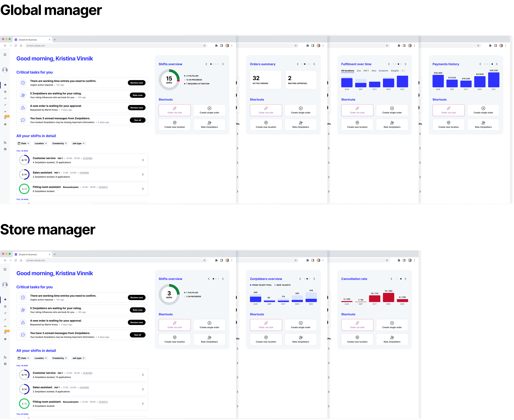
Task: Open help question-mark icon in Global manager sidebar
Action: tap(5, 149)
